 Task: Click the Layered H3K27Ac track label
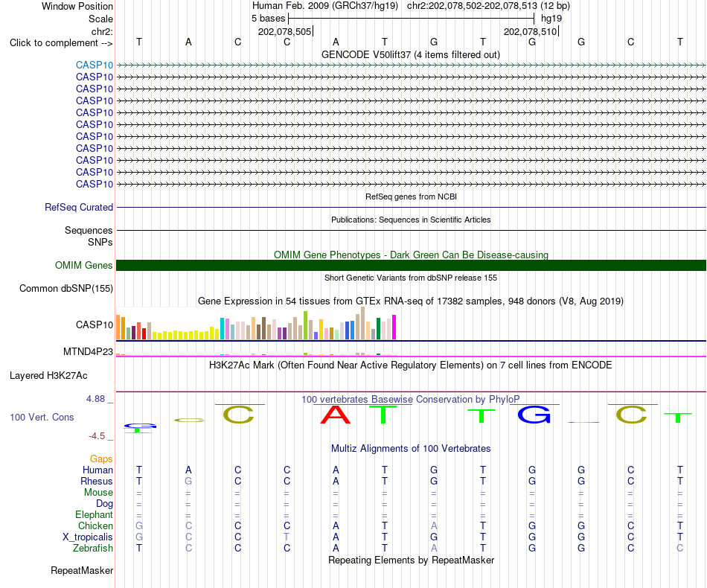coord(48,376)
